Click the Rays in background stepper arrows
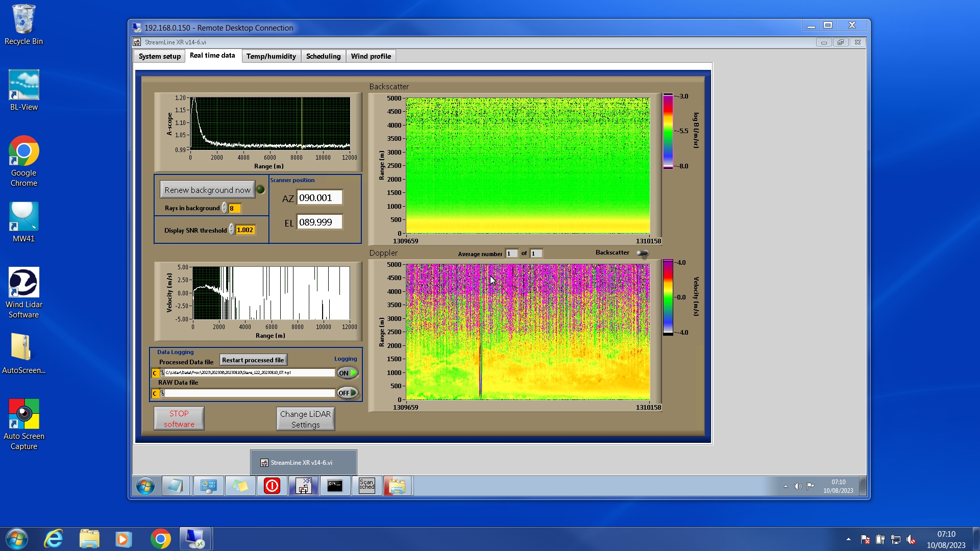980x551 pixels. point(224,208)
